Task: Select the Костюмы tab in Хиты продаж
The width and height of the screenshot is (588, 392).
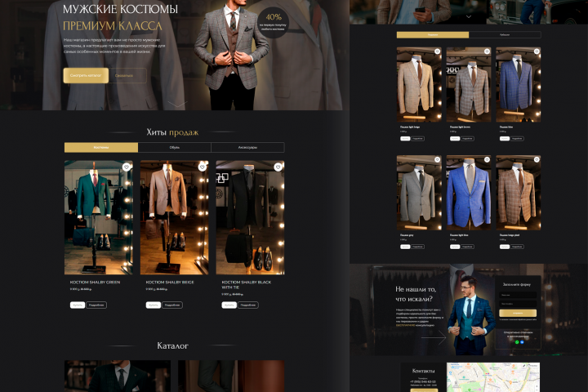Action: [101, 148]
